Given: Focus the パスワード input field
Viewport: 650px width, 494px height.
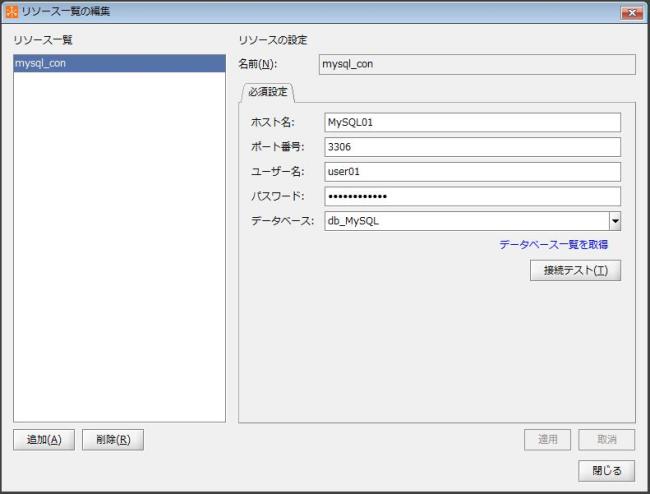Looking at the screenshot, I should [x=472, y=196].
